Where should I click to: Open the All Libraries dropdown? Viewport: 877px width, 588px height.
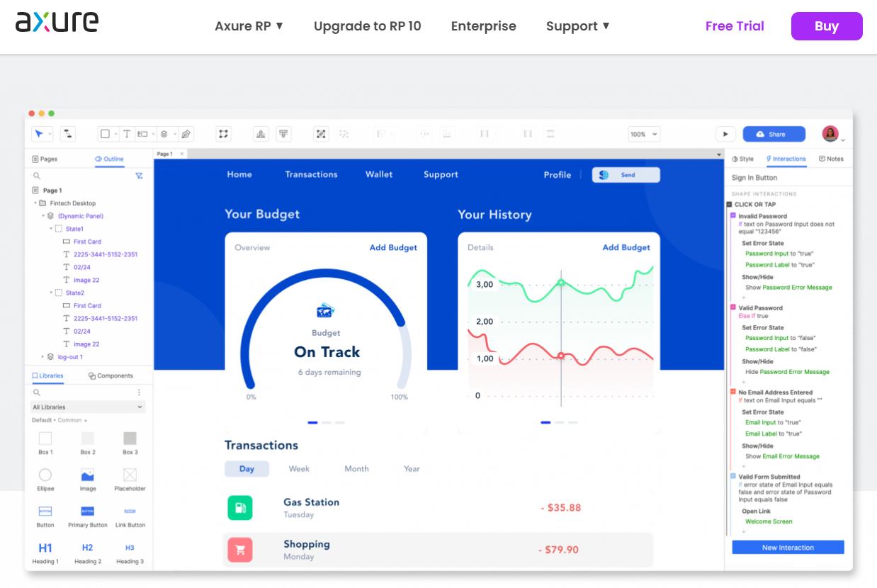tap(88, 407)
